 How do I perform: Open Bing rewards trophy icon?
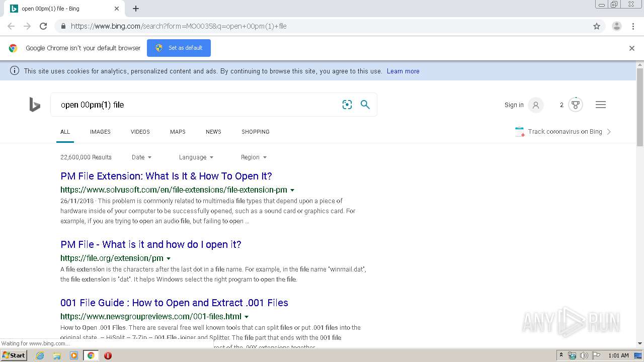point(576,105)
